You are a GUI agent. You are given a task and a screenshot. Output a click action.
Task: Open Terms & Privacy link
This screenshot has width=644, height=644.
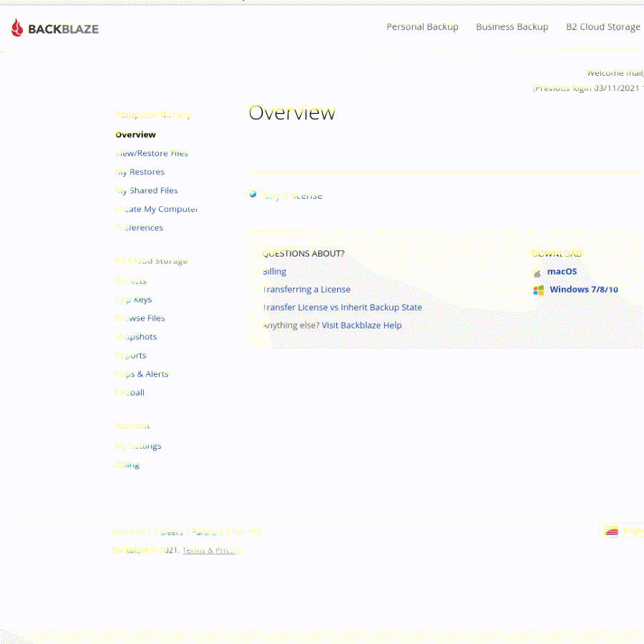pyautogui.click(x=212, y=550)
